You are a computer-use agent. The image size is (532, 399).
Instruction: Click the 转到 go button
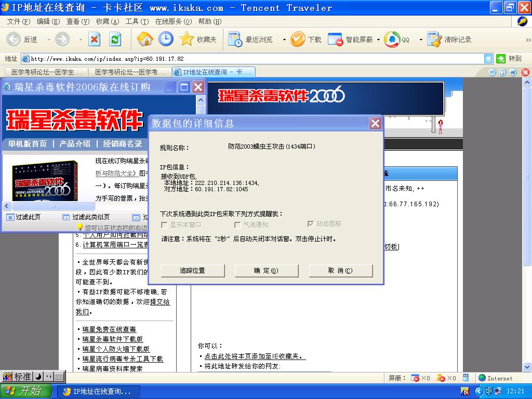click(x=509, y=59)
